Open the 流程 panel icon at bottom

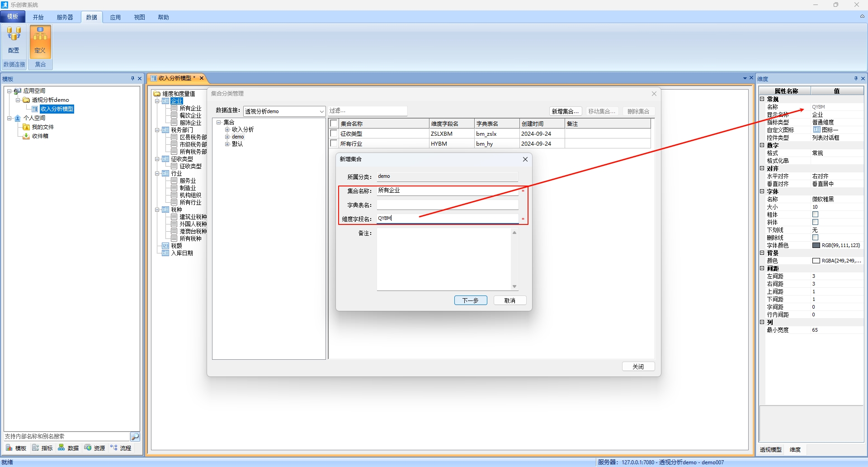coord(114,448)
